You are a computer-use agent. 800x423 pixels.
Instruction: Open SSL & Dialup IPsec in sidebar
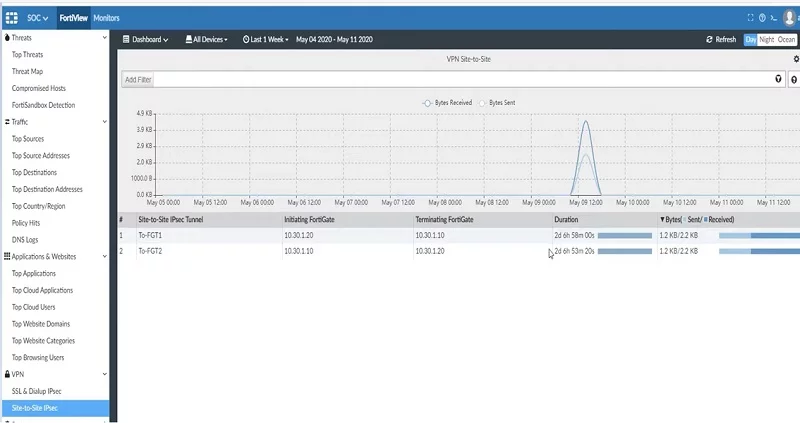36,391
